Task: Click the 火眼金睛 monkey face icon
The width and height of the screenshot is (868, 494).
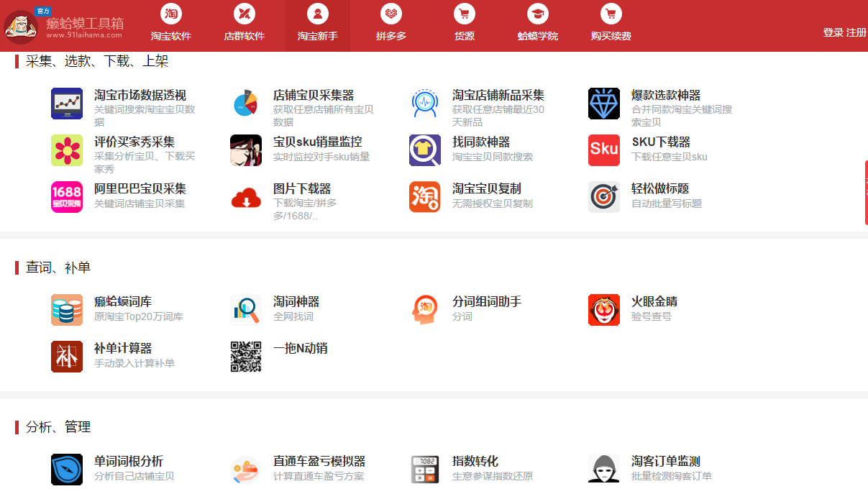Action: pyautogui.click(x=604, y=310)
